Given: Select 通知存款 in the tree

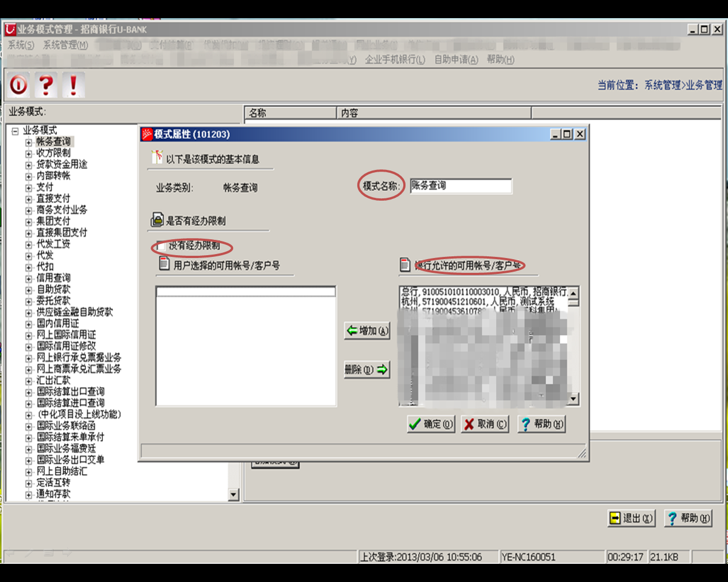Looking at the screenshot, I should (x=53, y=494).
